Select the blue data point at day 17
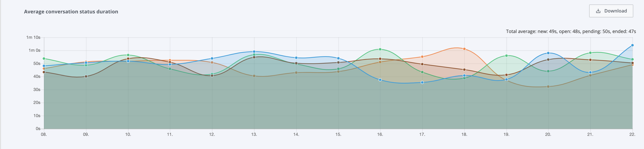Image resolution: width=644 pixels, height=149 pixels. pos(422,83)
